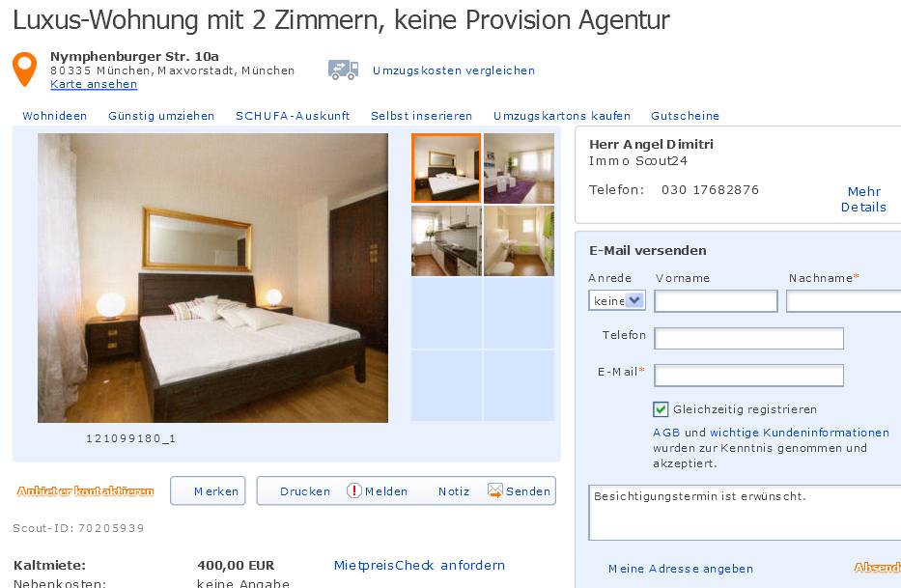Open the Wohnideen menu item
The width and height of the screenshot is (901, 588).
coord(55,116)
